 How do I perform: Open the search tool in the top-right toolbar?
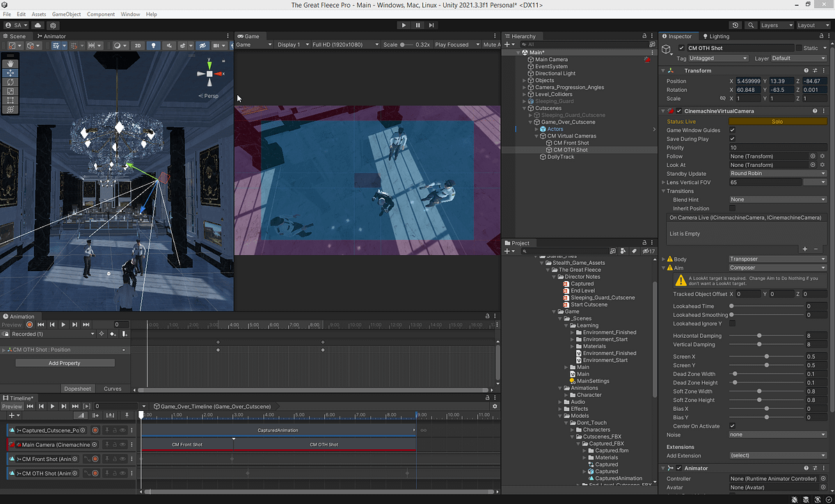pos(751,24)
